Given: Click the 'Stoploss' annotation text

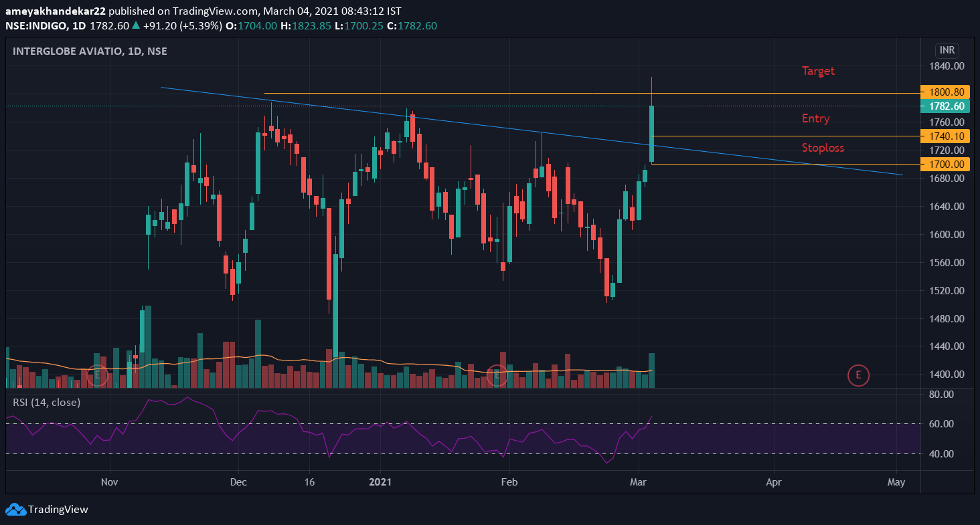Looking at the screenshot, I should (823, 148).
